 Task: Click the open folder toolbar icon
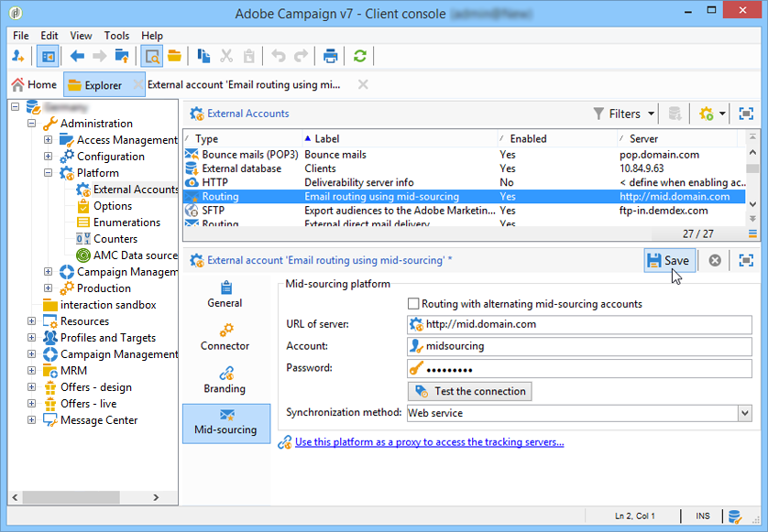pyautogui.click(x=174, y=56)
